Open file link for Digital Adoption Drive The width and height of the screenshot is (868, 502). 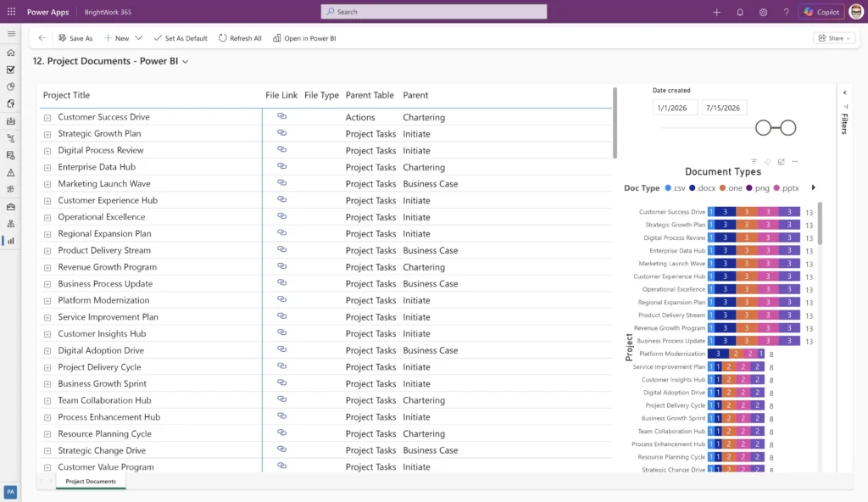[x=281, y=349]
